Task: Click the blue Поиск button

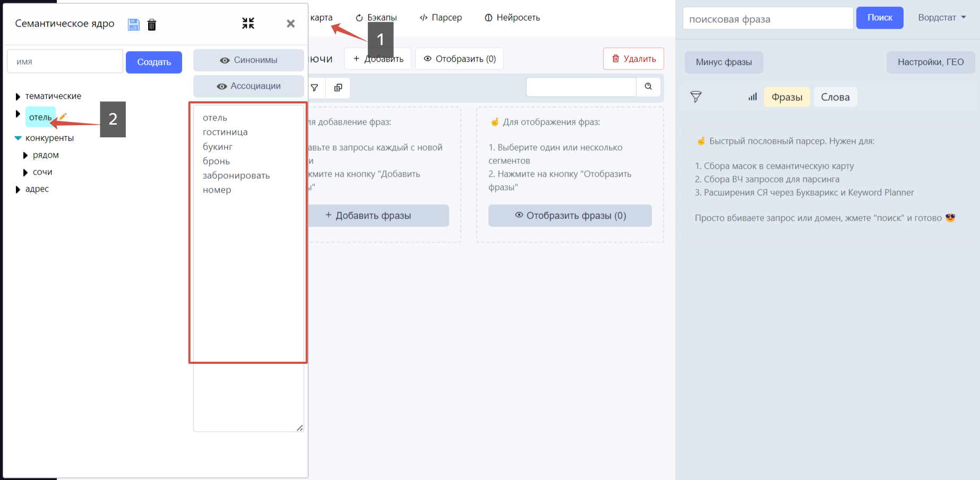Action: (x=880, y=18)
